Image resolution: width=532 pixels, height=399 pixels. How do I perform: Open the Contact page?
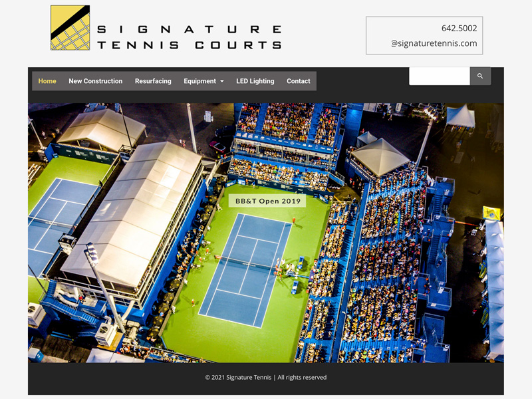[298, 81]
